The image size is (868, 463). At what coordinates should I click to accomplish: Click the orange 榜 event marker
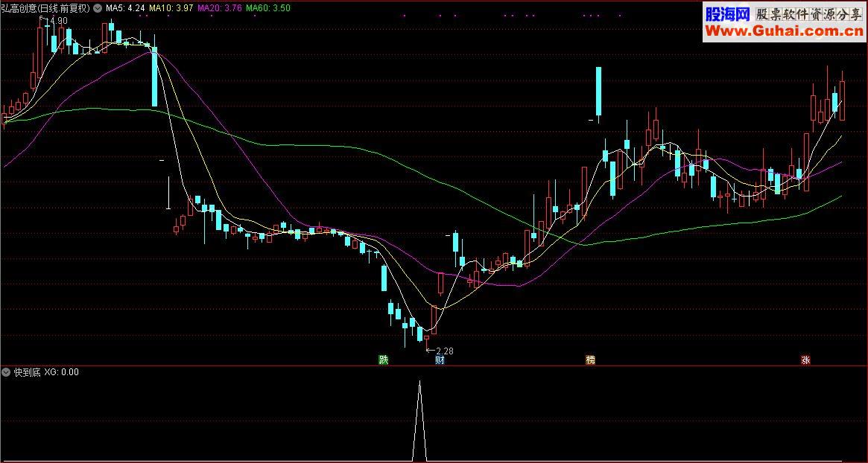[x=591, y=360]
